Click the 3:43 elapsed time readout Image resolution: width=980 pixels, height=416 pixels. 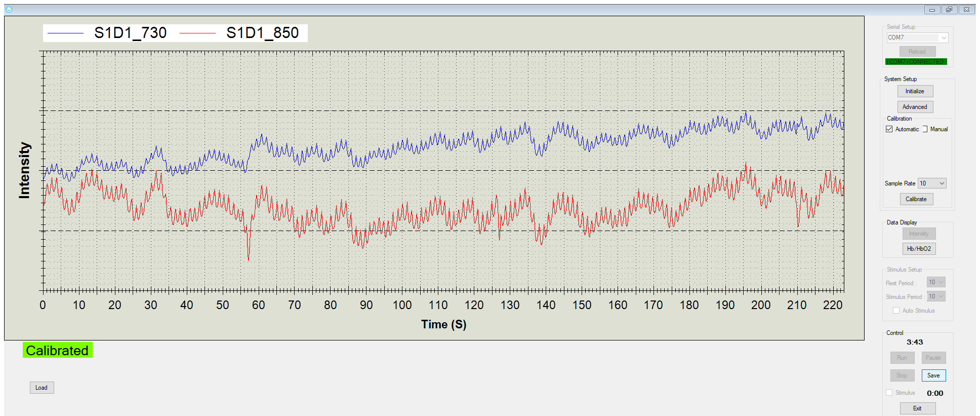pos(915,342)
